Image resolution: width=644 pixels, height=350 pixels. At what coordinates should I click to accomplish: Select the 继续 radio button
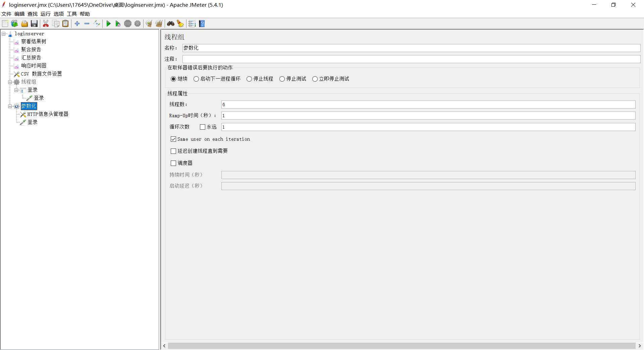pyautogui.click(x=173, y=79)
